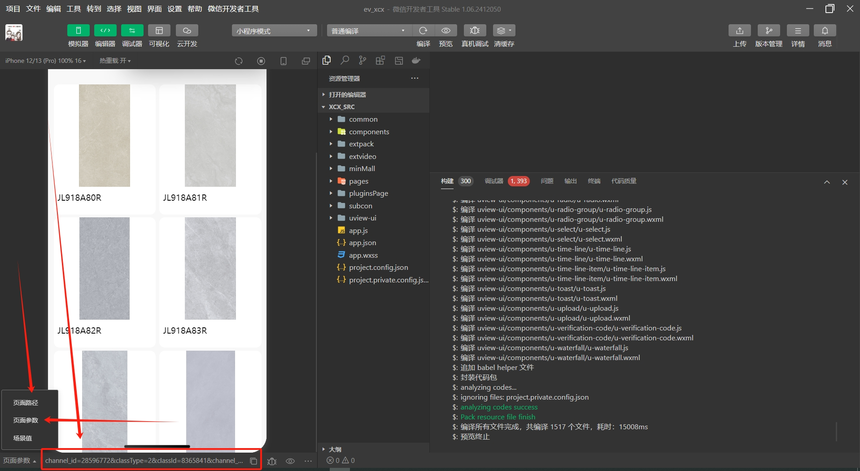Switch to the 代码质量 tab
860x471 pixels.
click(x=624, y=181)
